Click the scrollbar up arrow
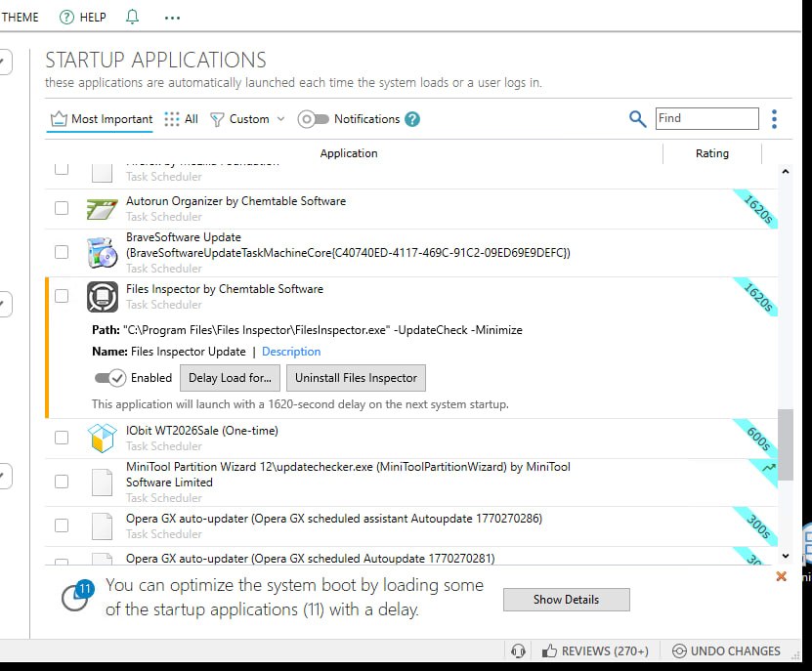This screenshot has height=671, width=812. point(786,172)
